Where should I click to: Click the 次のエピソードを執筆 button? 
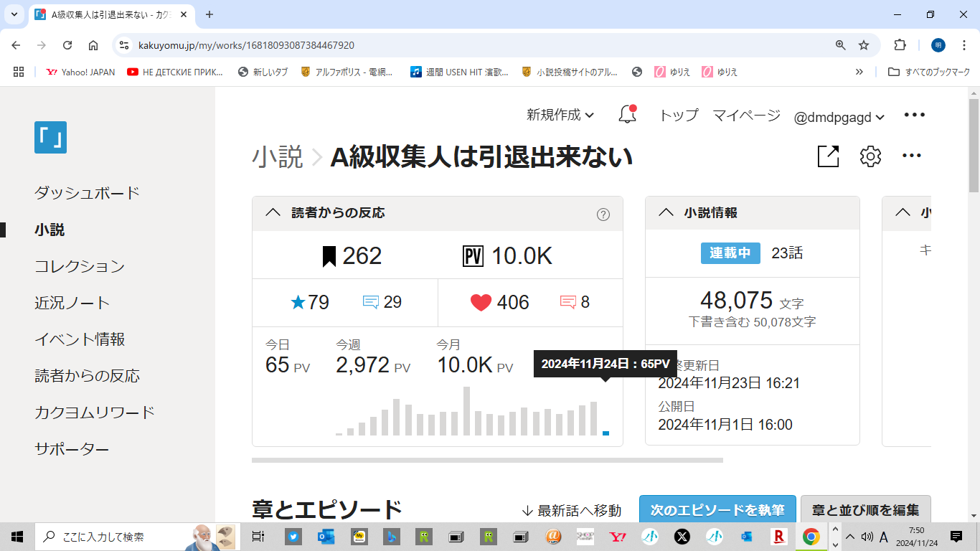pos(717,510)
